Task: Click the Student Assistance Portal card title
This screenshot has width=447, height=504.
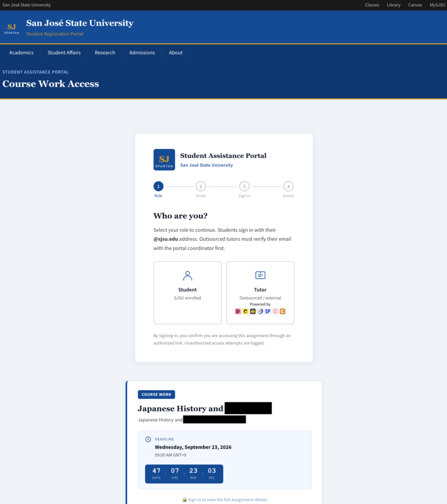Action: coord(223,156)
